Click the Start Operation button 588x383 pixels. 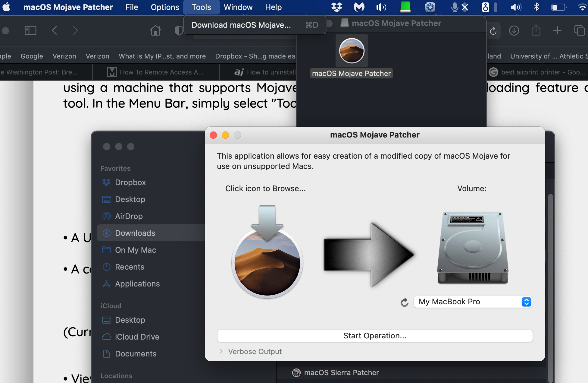tap(375, 336)
